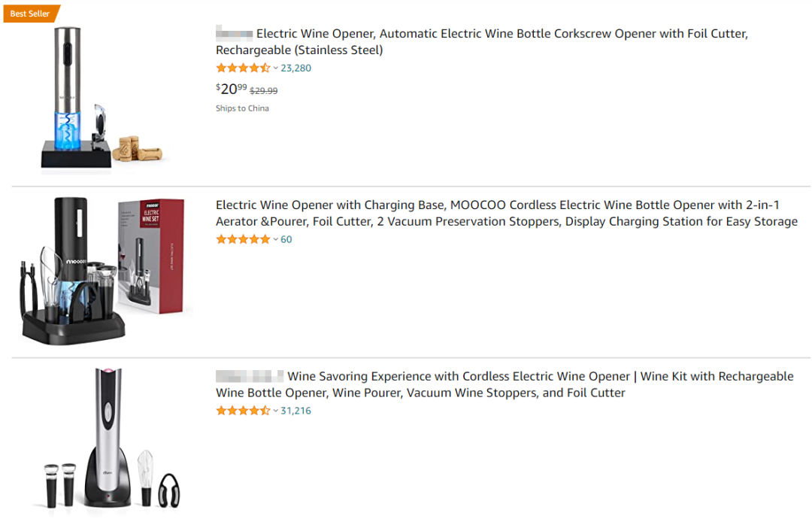Expand rating details chevron beside 31,216
Image resolution: width=812 pixels, height=525 pixels.
coord(275,411)
